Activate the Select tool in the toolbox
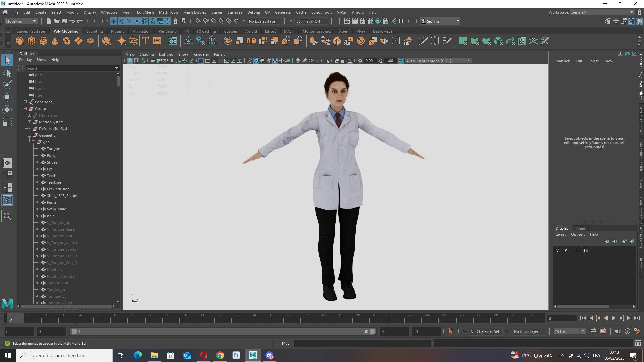The width and height of the screenshot is (644, 362). [x=7, y=60]
